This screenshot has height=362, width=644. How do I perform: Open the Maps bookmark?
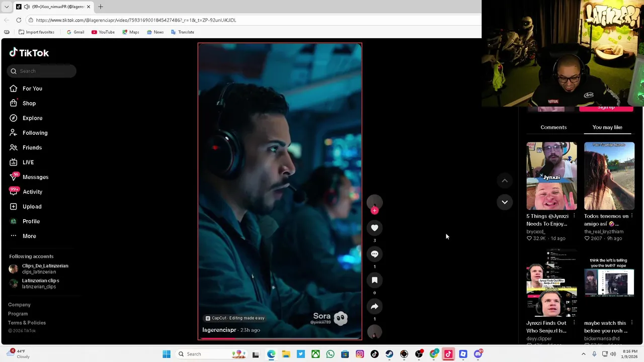point(131,32)
